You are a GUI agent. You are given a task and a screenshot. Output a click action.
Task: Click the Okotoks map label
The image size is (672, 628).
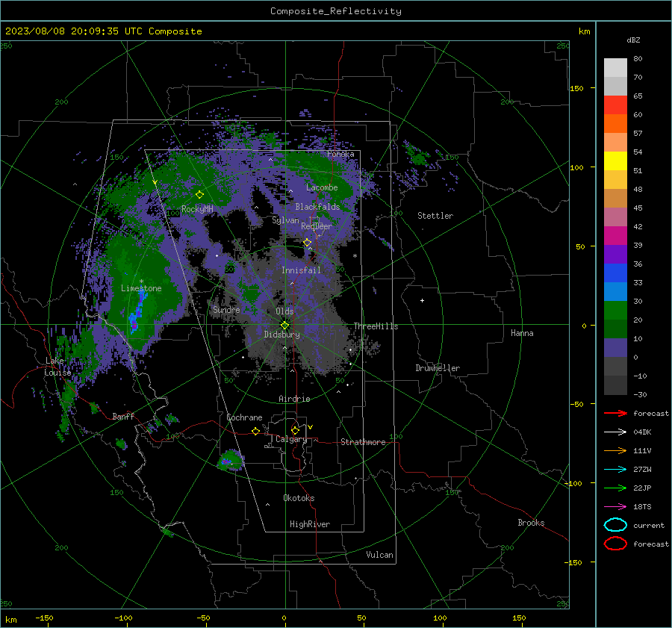(299, 498)
